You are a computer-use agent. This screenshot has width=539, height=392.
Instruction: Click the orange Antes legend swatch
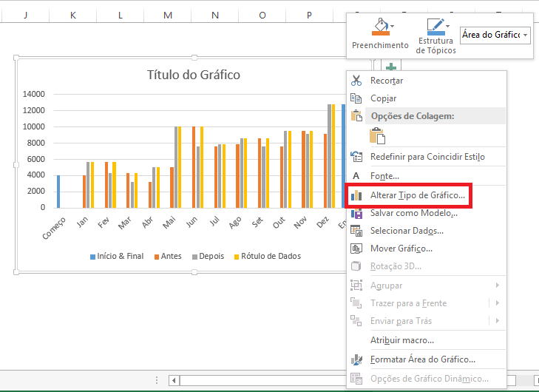(x=157, y=257)
